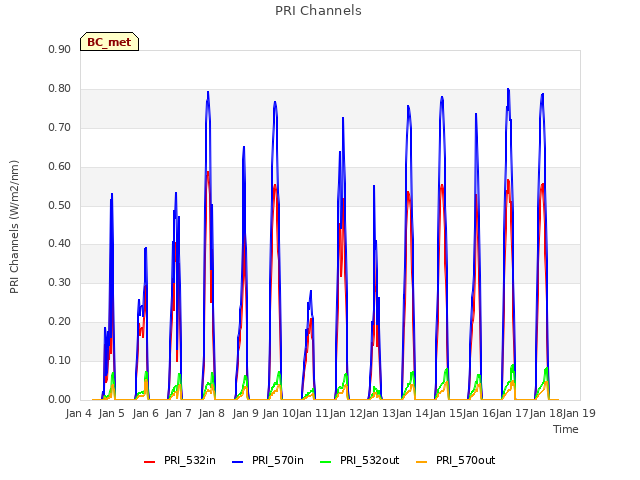Image resolution: width=640 pixels, height=480 pixels.
Task: Click the Jan 17 x-axis tick label
Action: 512,413
